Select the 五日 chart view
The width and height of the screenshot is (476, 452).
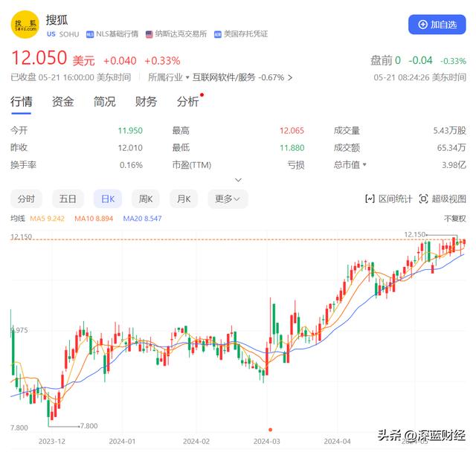[x=68, y=199]
